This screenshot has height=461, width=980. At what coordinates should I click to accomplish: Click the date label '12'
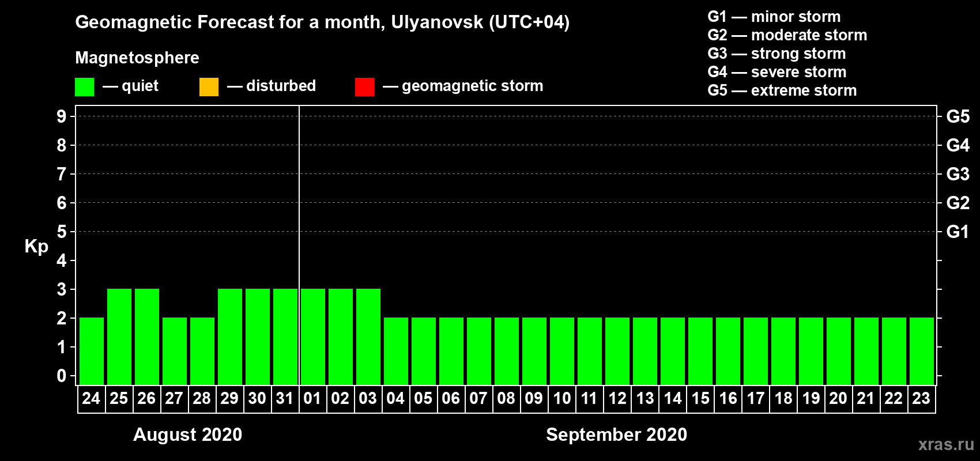coord(617,398)
